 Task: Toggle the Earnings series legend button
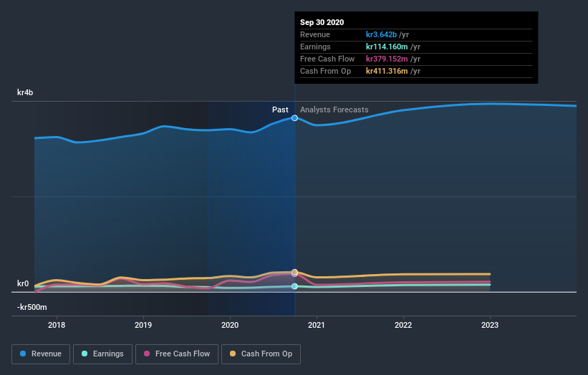pos(102,354)
